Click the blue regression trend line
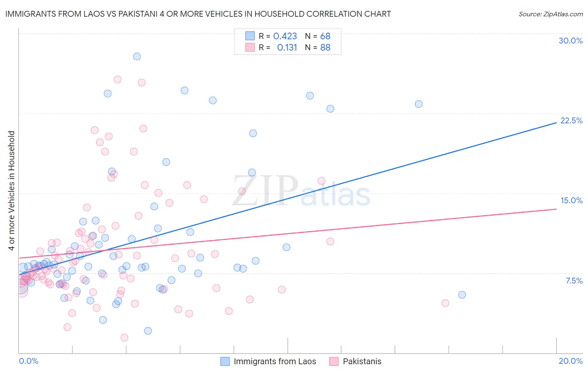This screenshot has width=588, height=373. pyautogui.click(x=288, y=199)
